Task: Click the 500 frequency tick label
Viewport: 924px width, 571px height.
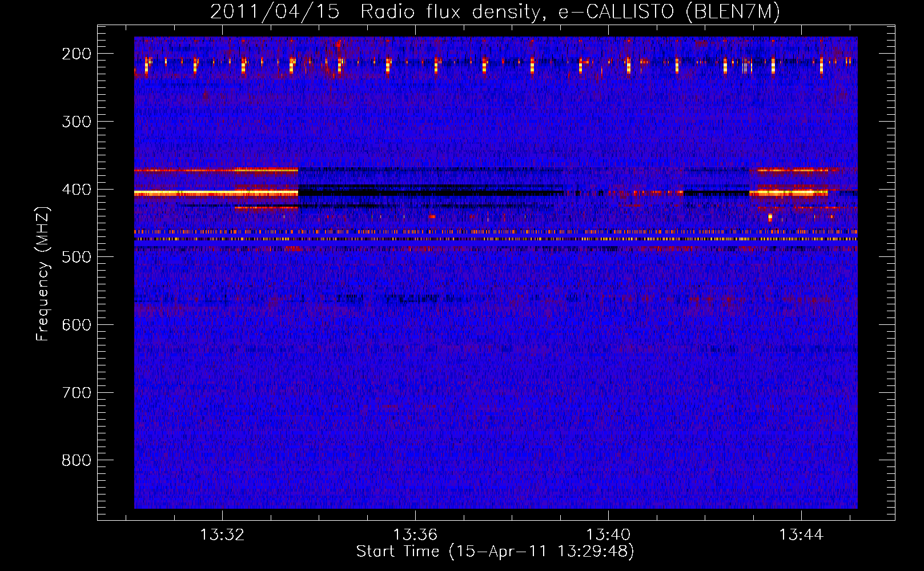Action: 77,257
